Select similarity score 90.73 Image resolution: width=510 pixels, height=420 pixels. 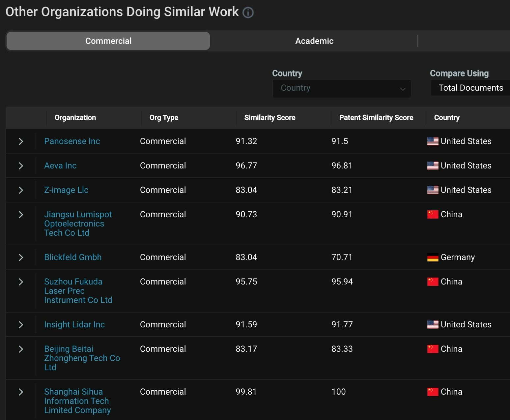[246, 214]
